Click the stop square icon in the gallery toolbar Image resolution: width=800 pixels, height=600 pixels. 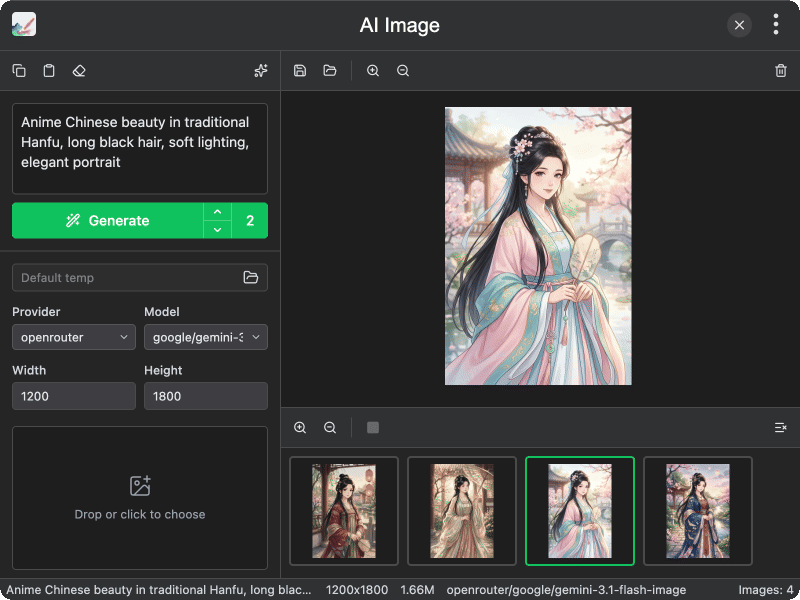373,428
